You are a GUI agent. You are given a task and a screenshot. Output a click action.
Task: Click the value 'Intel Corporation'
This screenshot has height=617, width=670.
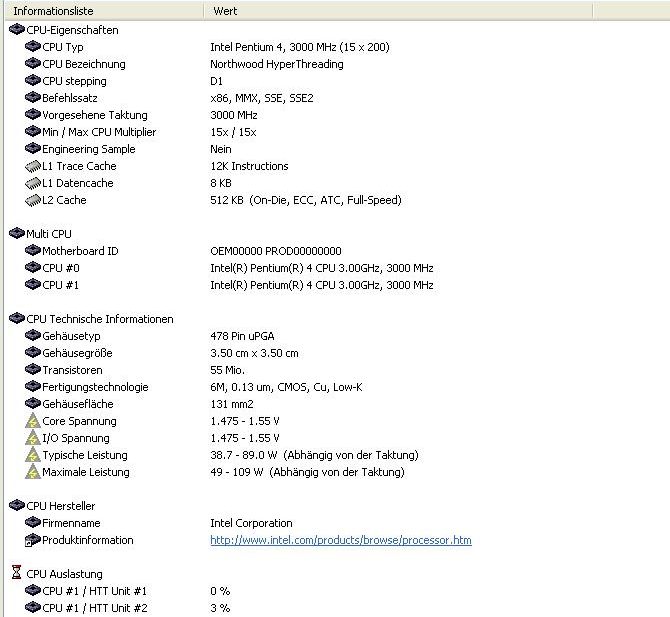[251, 523]
